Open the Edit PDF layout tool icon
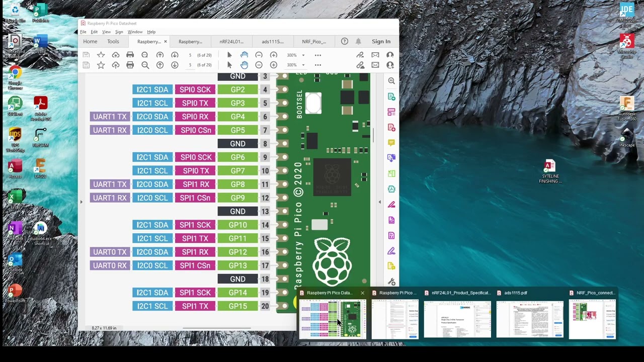The width and height of the screenshot is (644, 362). tap(391, 112)
